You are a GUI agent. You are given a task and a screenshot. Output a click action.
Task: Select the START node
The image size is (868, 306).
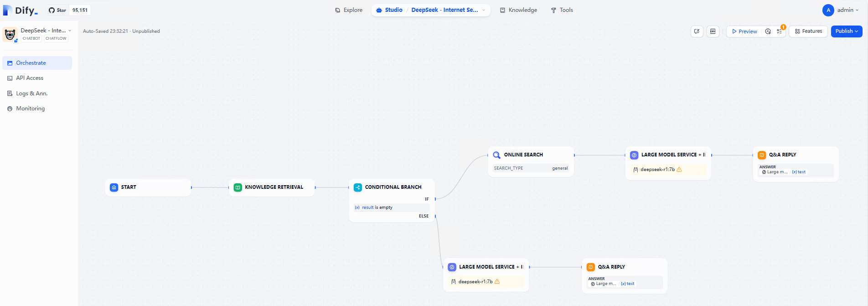click(148, 187)
